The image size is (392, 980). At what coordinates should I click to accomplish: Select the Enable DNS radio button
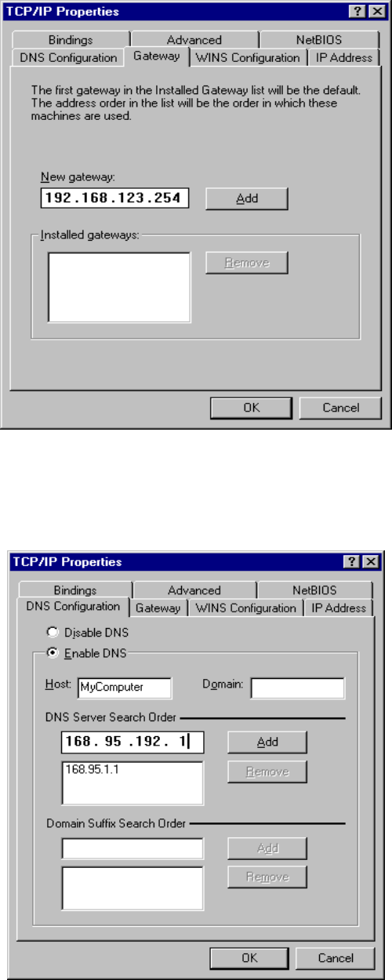point(53,652)
